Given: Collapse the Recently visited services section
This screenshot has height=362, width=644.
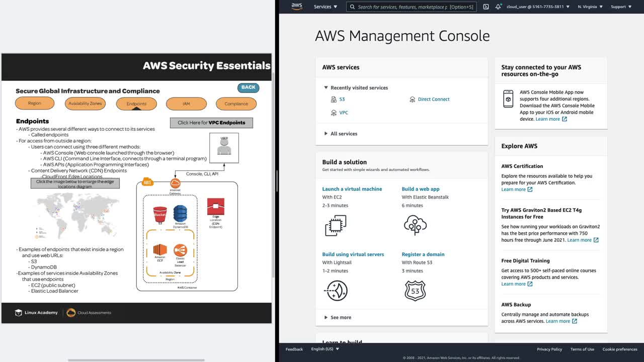Looking at the screenshot, I should click(x=356, y=88).
